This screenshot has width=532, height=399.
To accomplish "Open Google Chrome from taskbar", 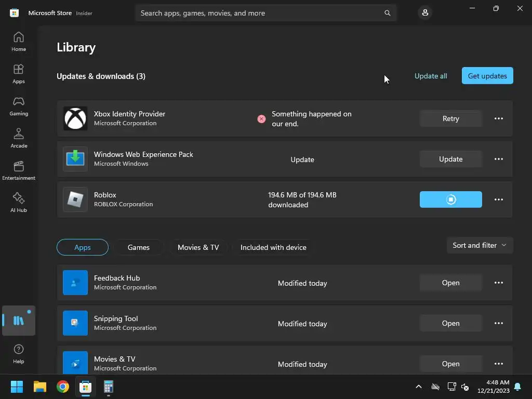I will click(63, 387).
